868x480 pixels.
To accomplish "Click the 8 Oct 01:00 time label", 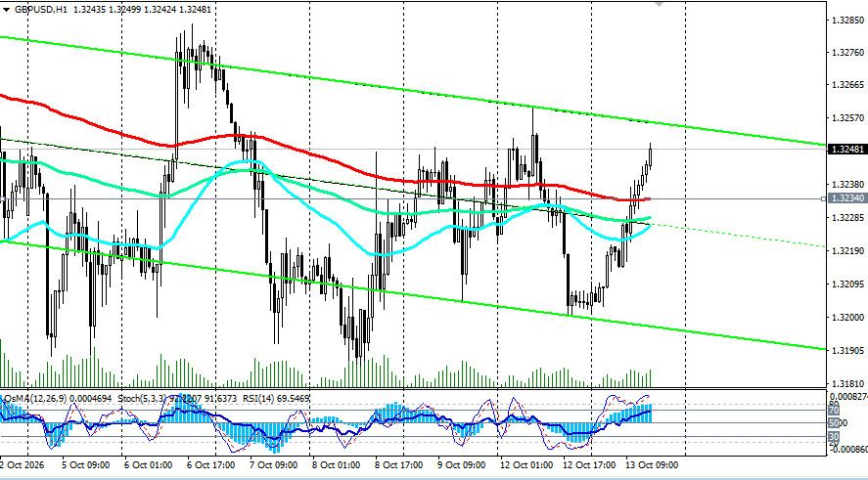I will 338,465.
